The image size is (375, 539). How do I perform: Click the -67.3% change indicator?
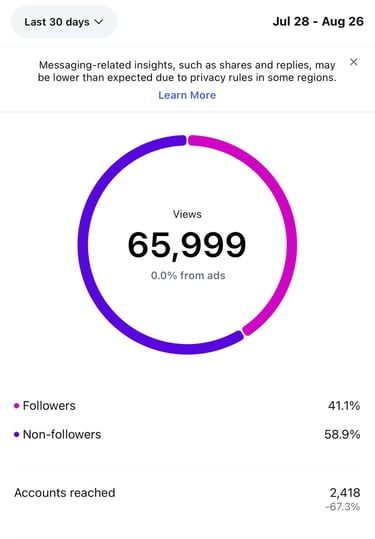[x=342, y=507]
